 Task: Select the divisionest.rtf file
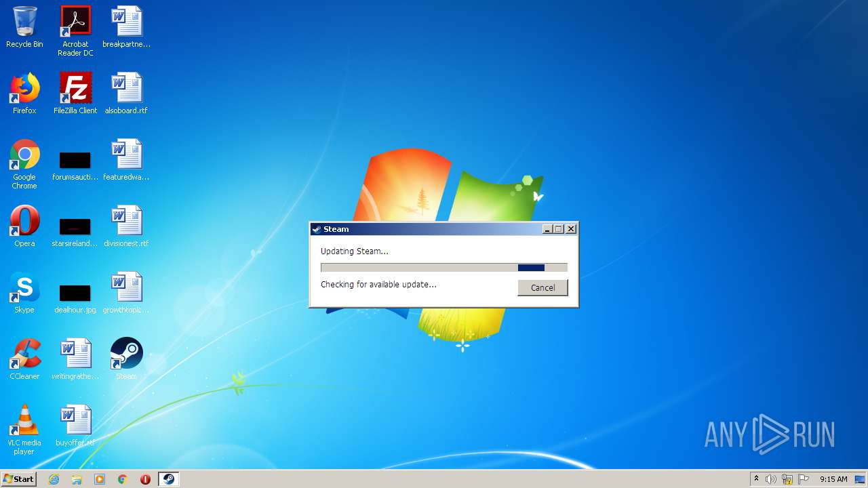click(x=126, y=226)
